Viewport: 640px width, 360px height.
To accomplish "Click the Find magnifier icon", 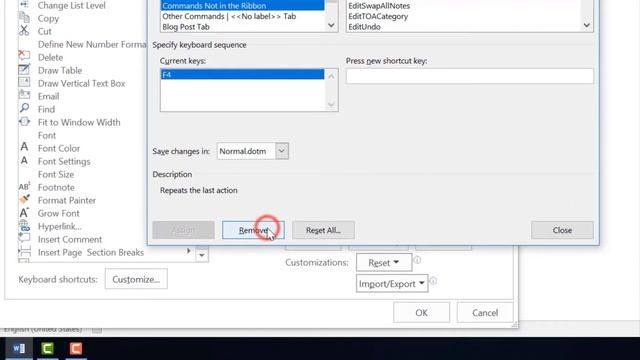I will click(24, 109).
